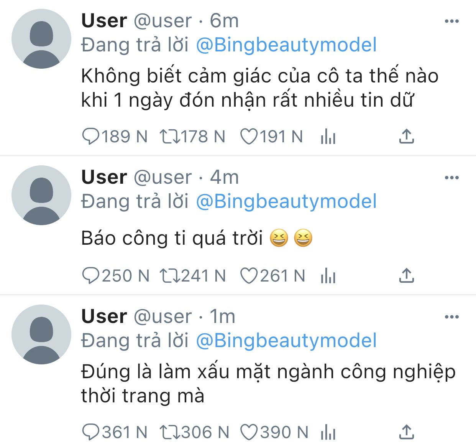Image resolution: width=476 pixels, height=448 pixels.
Task: Open more options on the 6m tweet
Action: point(452,21)
